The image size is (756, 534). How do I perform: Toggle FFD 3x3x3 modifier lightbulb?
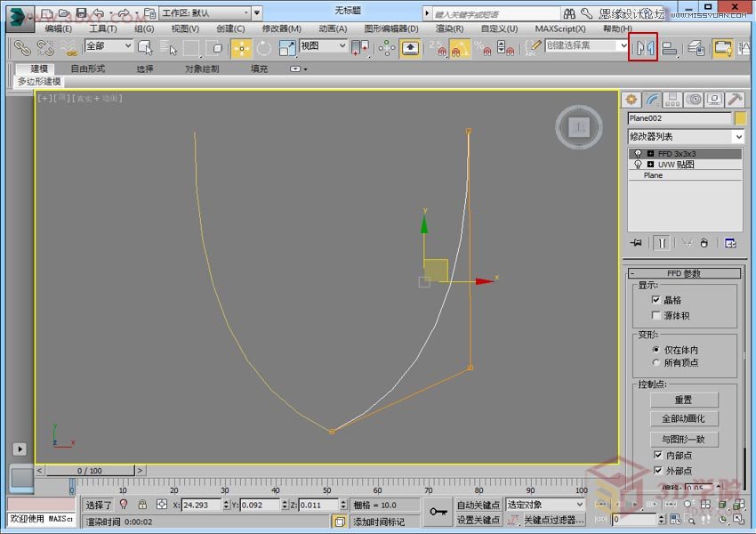pyautogui.click(x=638, y=153)
